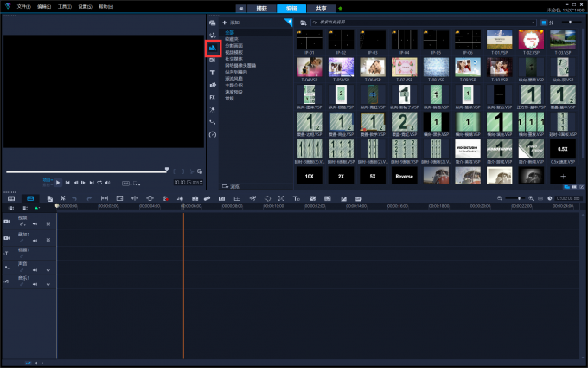Mute the 叠加1 overlay track speaker
The width and height of the screenshot is (588, 368).
tap(35, 241)
